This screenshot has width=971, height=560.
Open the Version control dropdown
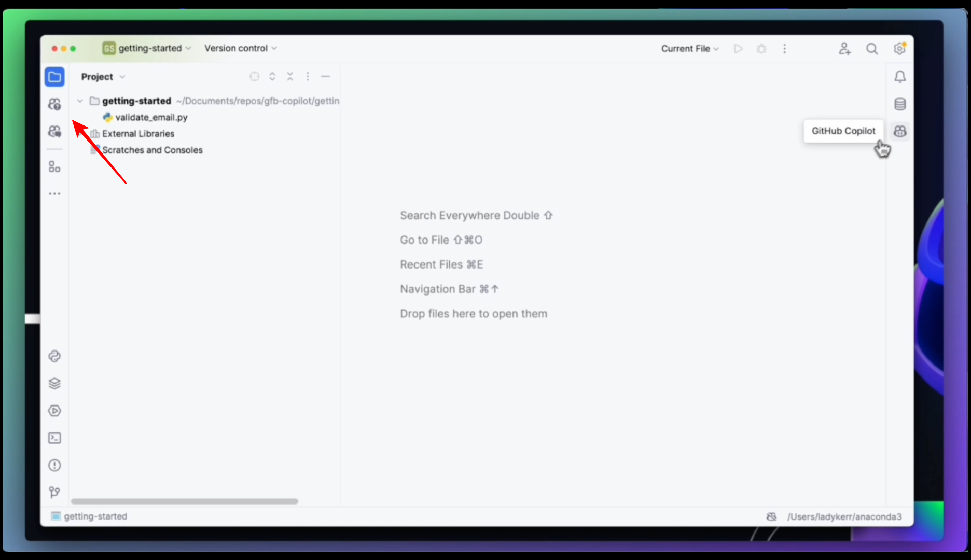241,49
